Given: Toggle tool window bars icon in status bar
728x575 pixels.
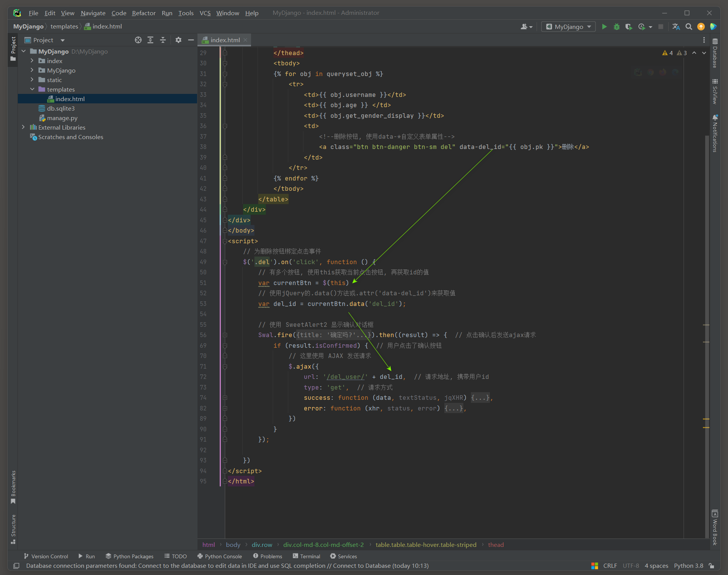Looking at the screenshot, I should point(16,566).
